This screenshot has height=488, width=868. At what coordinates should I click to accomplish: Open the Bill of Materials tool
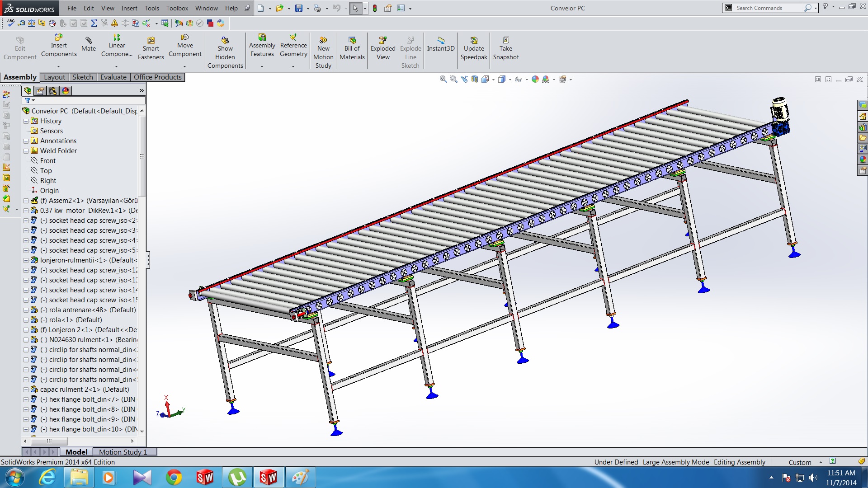pyautogui.click(x=352, y=40)
